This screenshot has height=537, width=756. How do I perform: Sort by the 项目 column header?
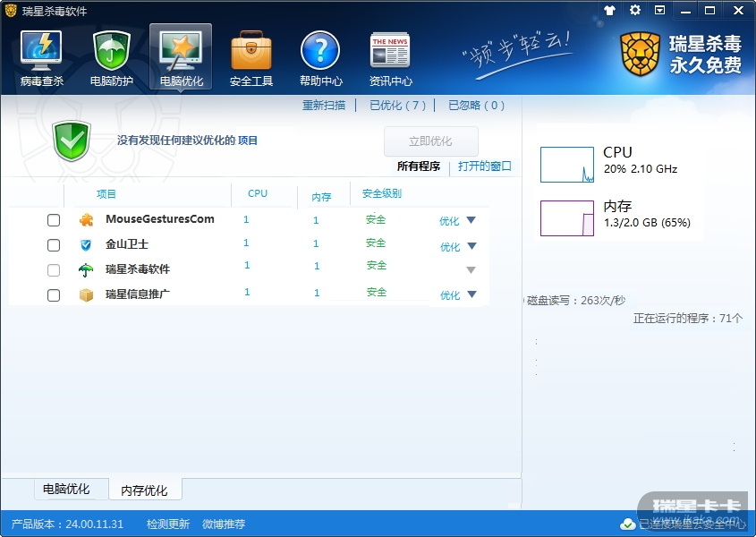[x=106, y=194]
